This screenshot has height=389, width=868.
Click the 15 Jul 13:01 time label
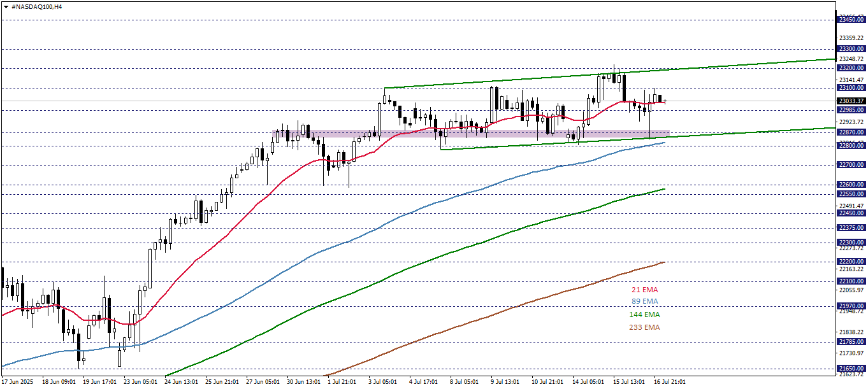[628, 382]
